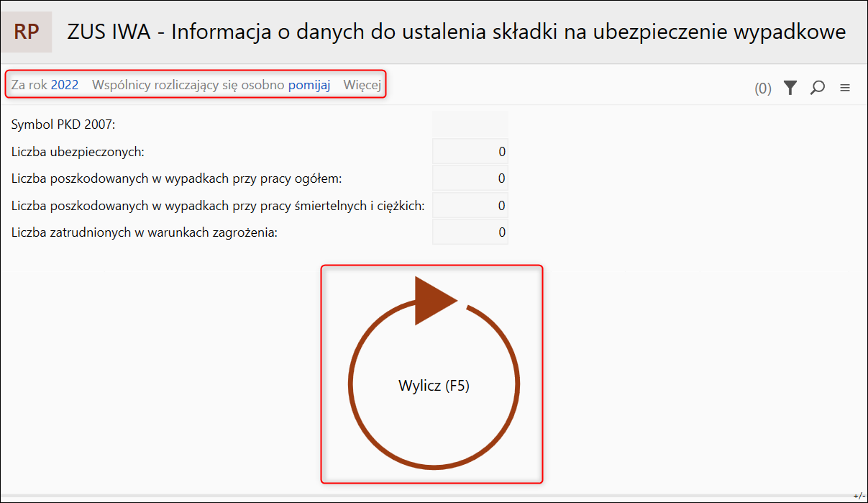The height and width of the screenshot is (503, 868).
Task: Open the hamburger menu icon
Action: pos(845,88)
